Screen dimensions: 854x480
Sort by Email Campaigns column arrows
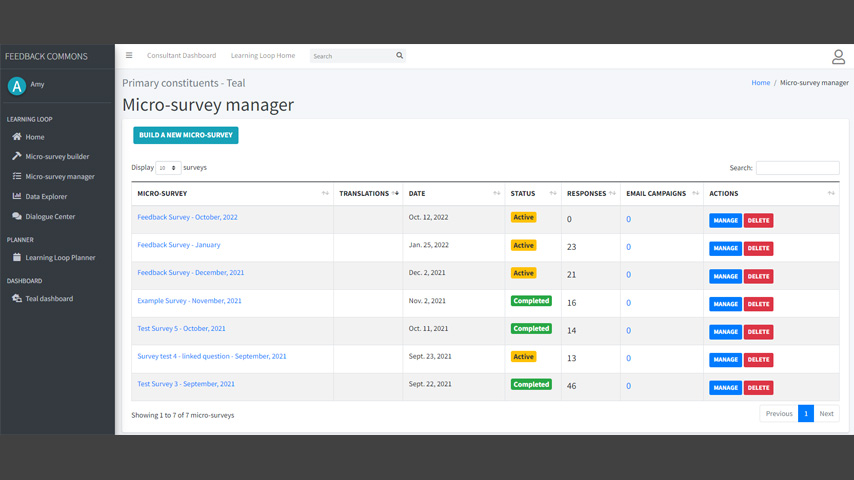[x=696, y=193]
